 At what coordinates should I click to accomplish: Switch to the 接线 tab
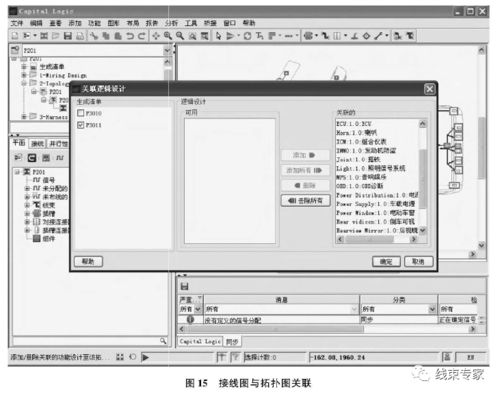37,144
